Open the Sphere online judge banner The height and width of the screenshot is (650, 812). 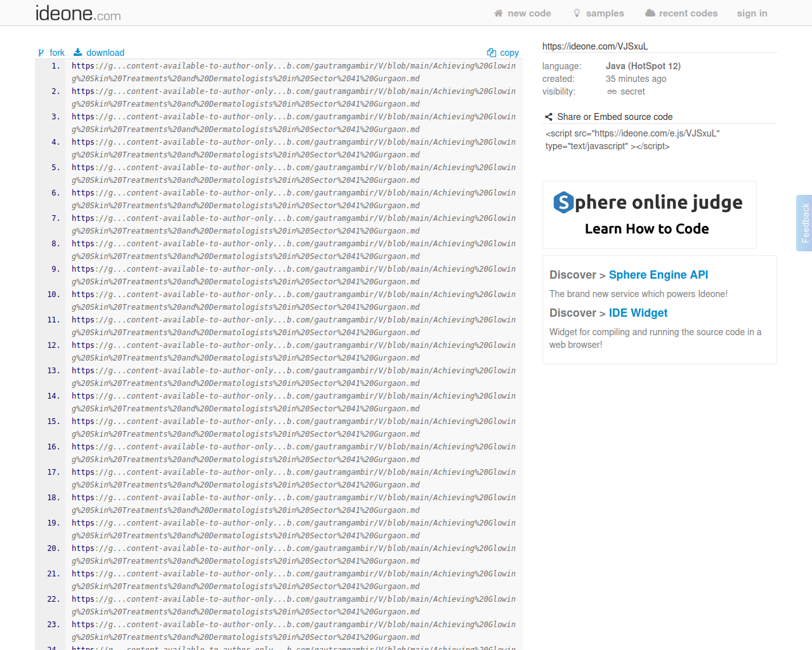point(650,215)
